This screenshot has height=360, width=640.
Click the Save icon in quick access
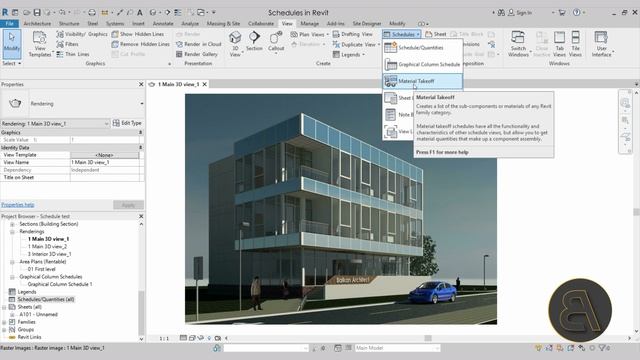pos(37,13)
